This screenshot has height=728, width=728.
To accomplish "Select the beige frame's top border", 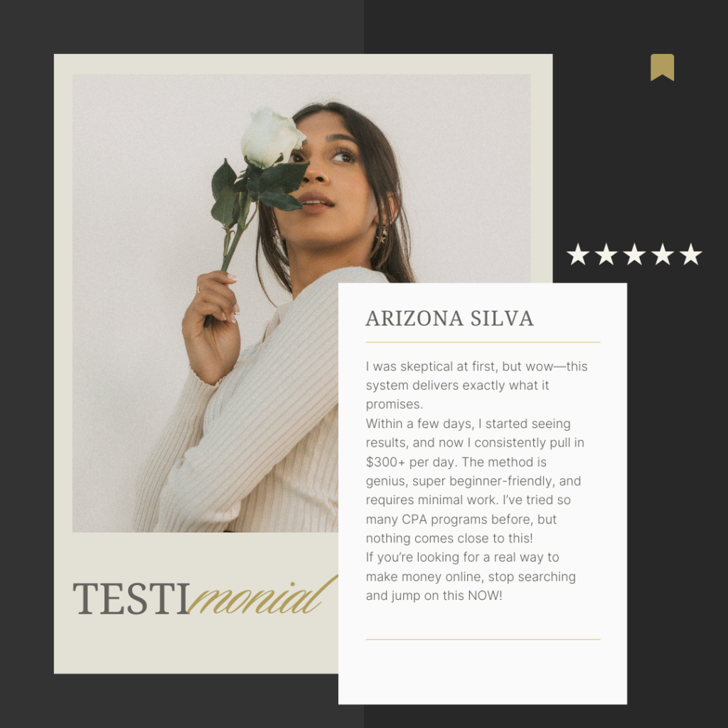I will (x=303, y=64).
